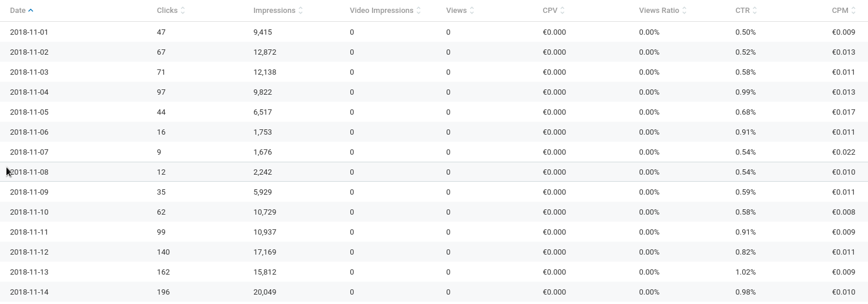Click the Video Impressions sort icon
The height and width of the screenshot is (304, 868).
point(418,11)
